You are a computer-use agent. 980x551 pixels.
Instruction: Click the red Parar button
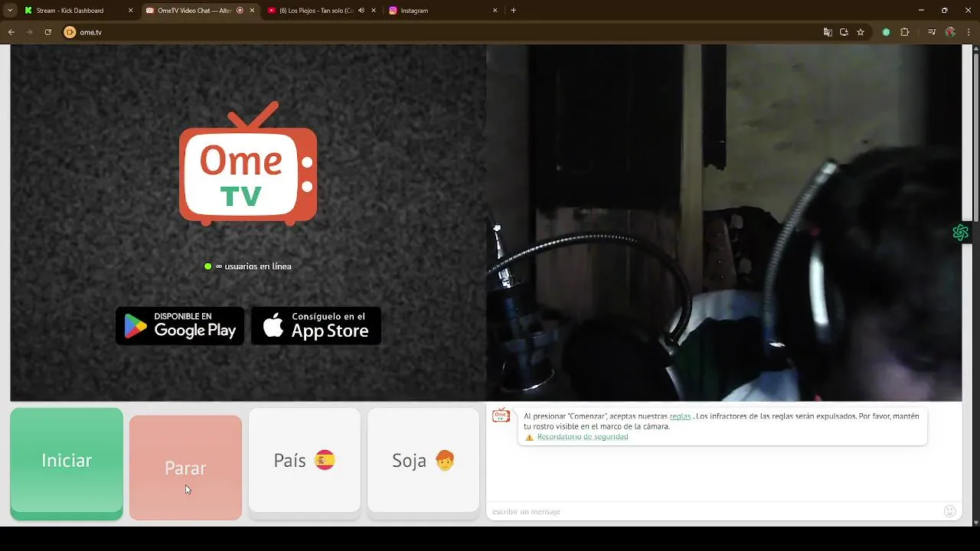pyautogui.click(x=185, y=468)
